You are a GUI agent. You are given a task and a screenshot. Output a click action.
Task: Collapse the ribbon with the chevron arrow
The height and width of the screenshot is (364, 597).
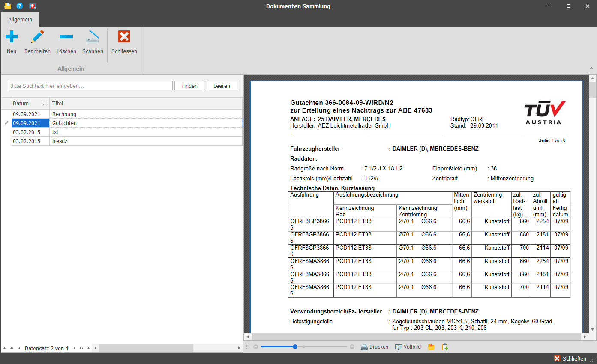pos(592,68)
